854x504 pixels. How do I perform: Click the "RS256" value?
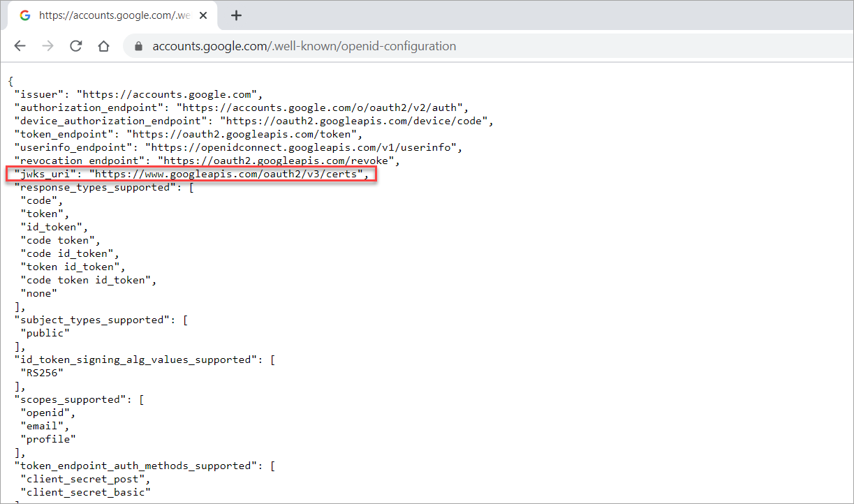pos(42,373)
